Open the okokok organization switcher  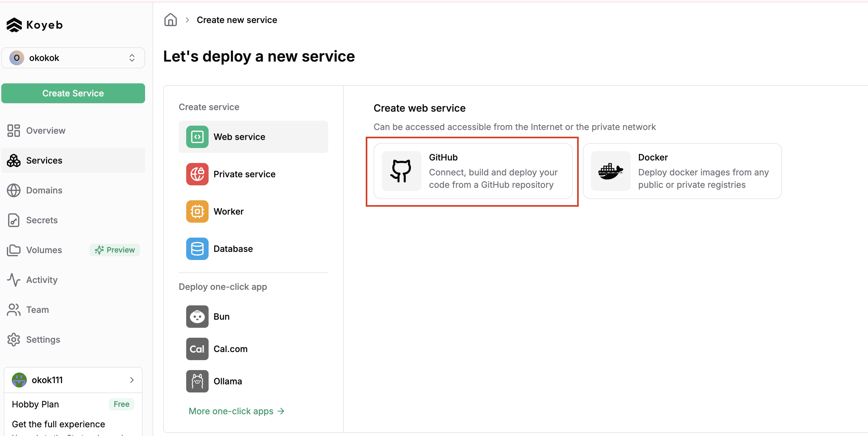pyautogui.click(x=73, y=58)
